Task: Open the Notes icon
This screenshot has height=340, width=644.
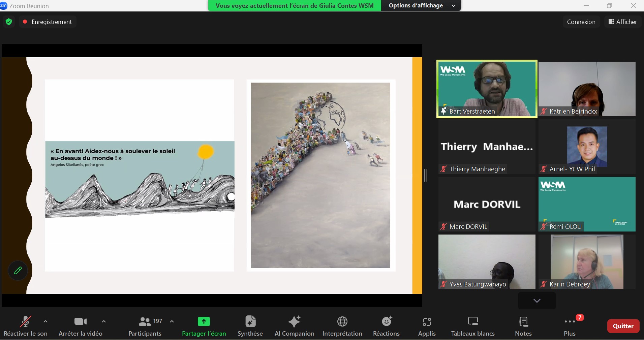Action: tap(524, 322)
